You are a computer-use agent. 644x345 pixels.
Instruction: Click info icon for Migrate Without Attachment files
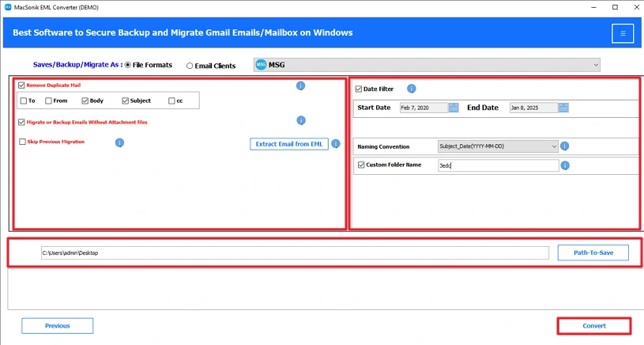coord(301,120)
